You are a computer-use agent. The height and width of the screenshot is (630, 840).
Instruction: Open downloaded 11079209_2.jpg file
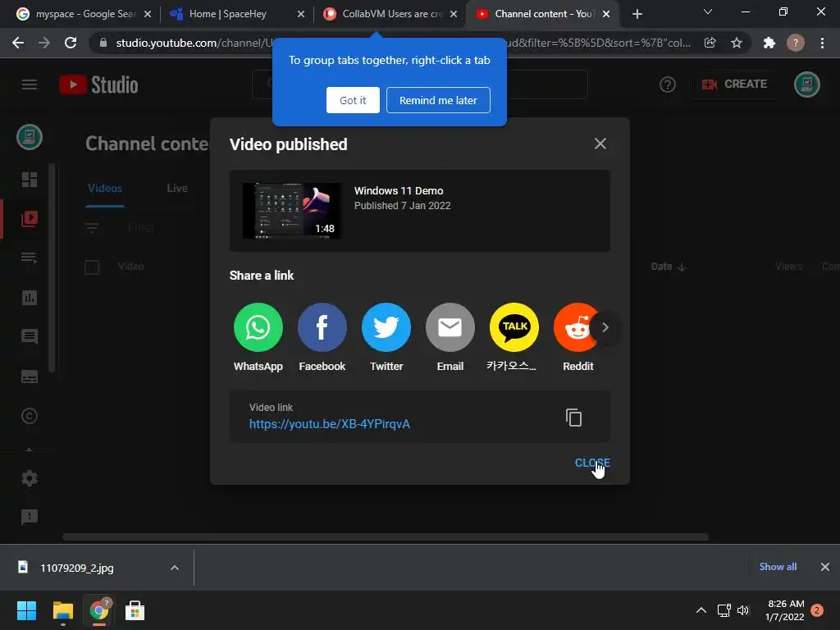point(76,568)
